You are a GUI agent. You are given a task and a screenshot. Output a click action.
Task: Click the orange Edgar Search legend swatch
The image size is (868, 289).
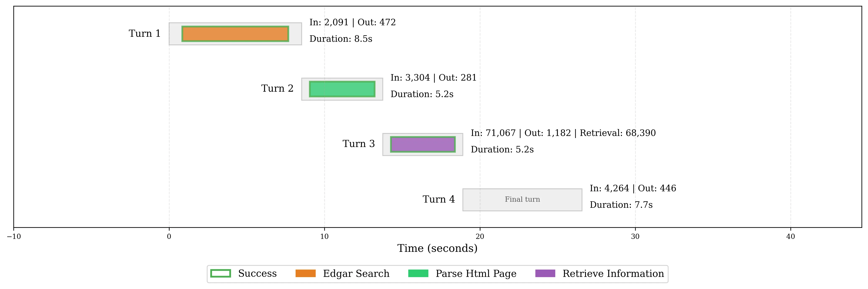coord(305,274)
